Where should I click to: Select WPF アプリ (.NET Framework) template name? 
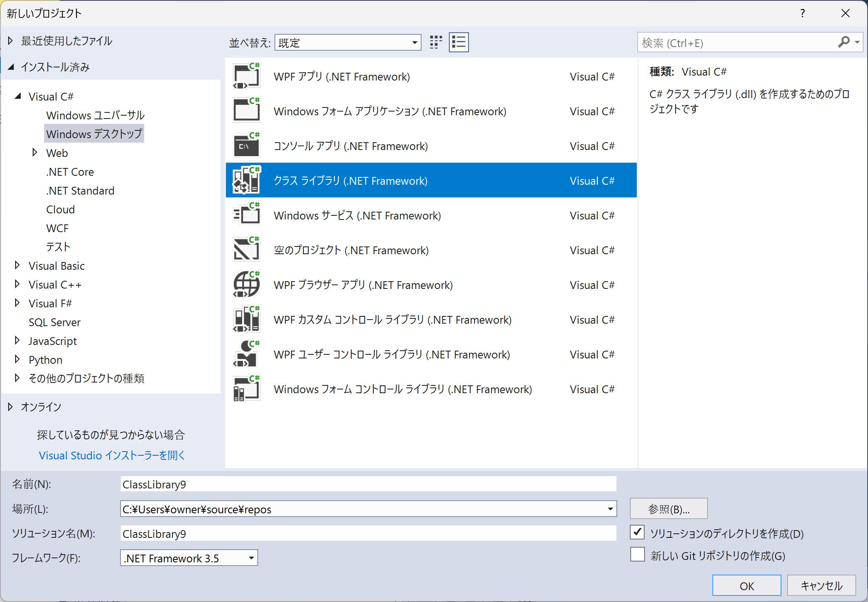pyautogui.click(x=342, y=76)
